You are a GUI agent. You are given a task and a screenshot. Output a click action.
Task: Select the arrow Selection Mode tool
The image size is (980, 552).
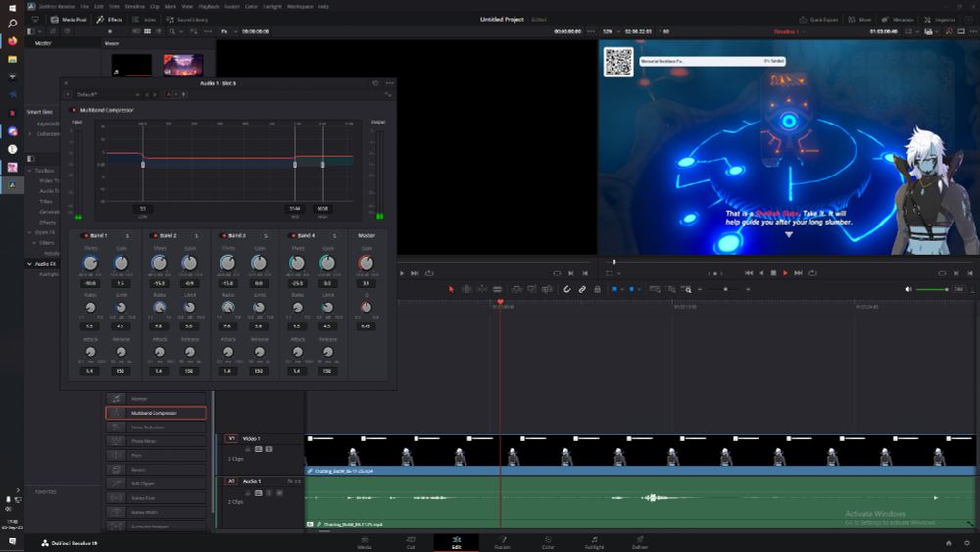coord(451,289)
